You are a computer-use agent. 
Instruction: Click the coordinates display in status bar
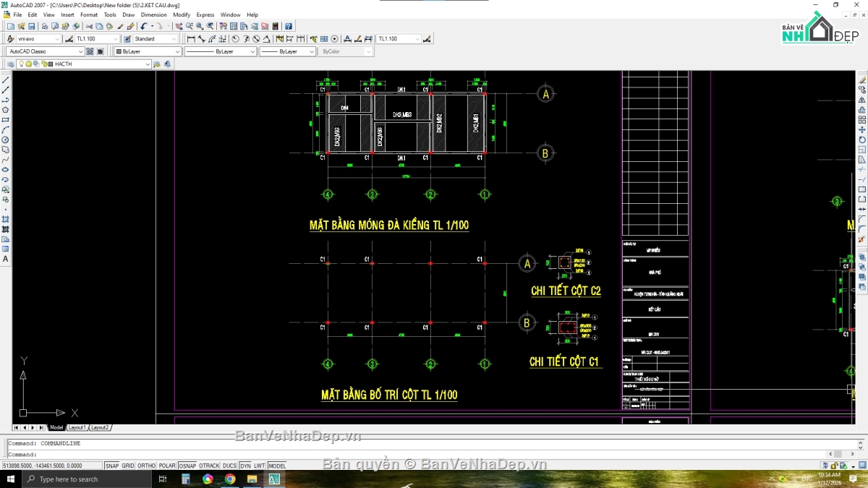coord(52,466)
